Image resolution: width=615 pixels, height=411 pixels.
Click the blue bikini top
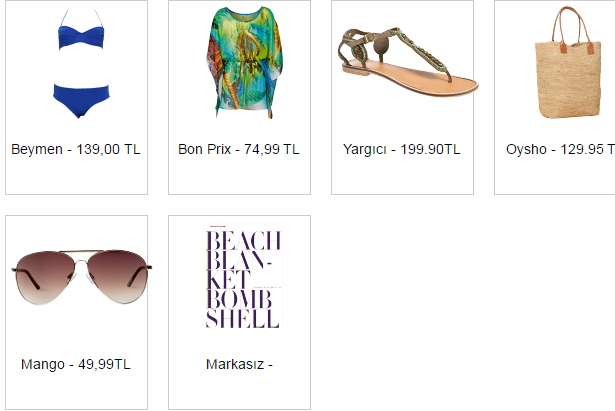81,35
